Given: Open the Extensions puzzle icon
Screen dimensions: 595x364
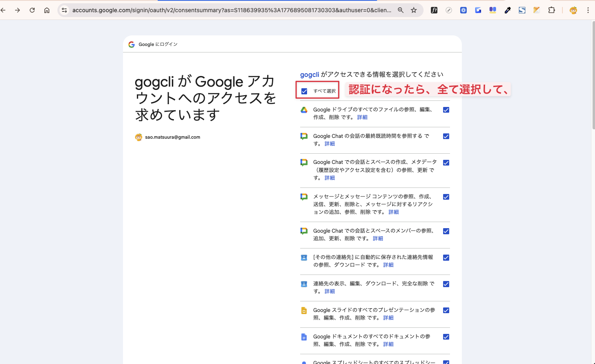Looking at the screenshot, I should click(x=551, y=10).
